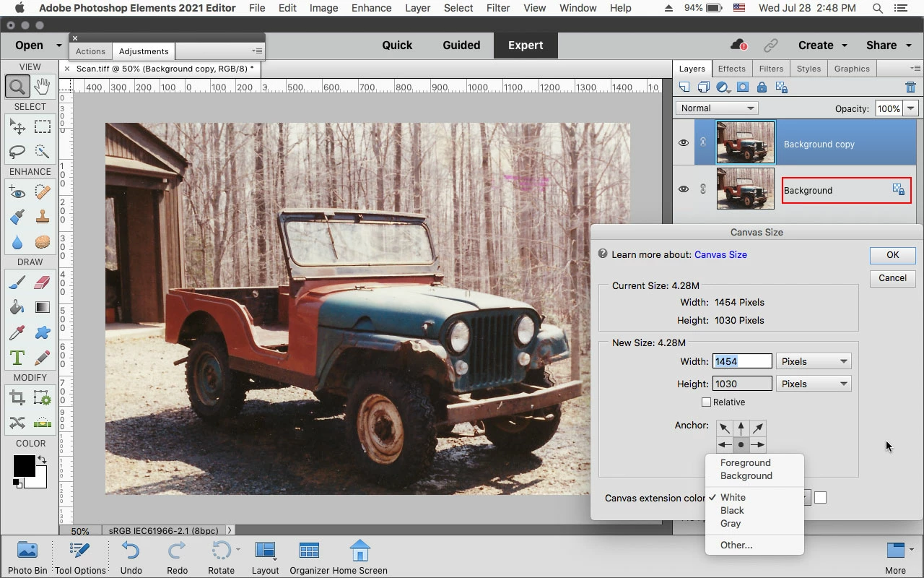The height and width of the screenshot is (578, 924).
Task: Select the Color Picker eyedropper tool
Action: pyautogui.click(x=17, y=333)
